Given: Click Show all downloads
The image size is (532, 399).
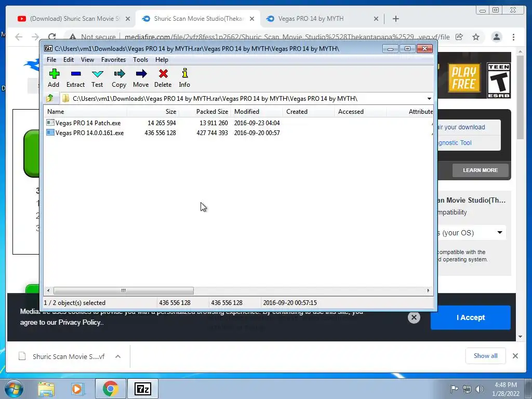Looking at the screenshot, I should pyautogui.click(x=486, y=356).
